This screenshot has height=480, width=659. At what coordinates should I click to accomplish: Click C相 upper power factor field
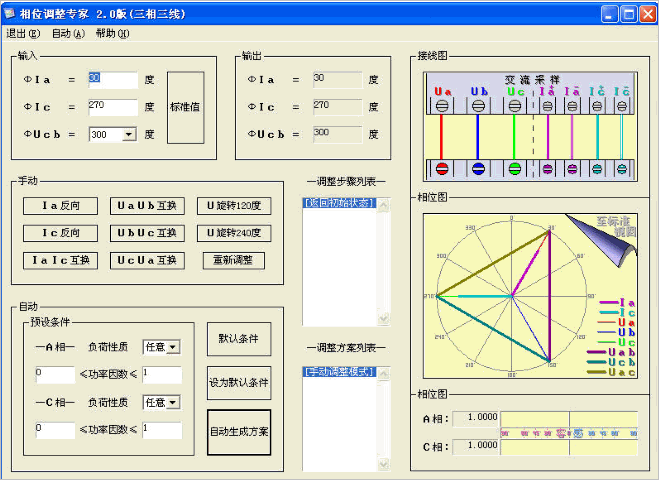click(162, 430)
